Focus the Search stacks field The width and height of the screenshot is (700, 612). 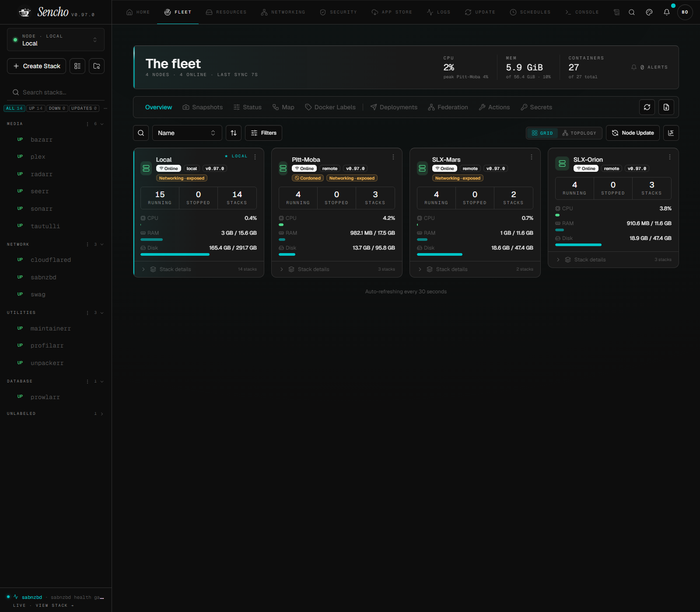tap(56, 92)
